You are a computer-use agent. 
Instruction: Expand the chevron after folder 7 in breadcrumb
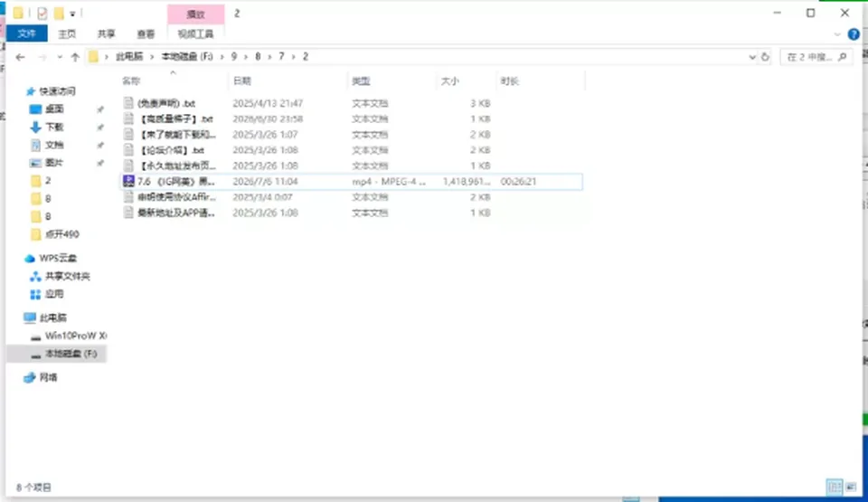coord(293,56)
